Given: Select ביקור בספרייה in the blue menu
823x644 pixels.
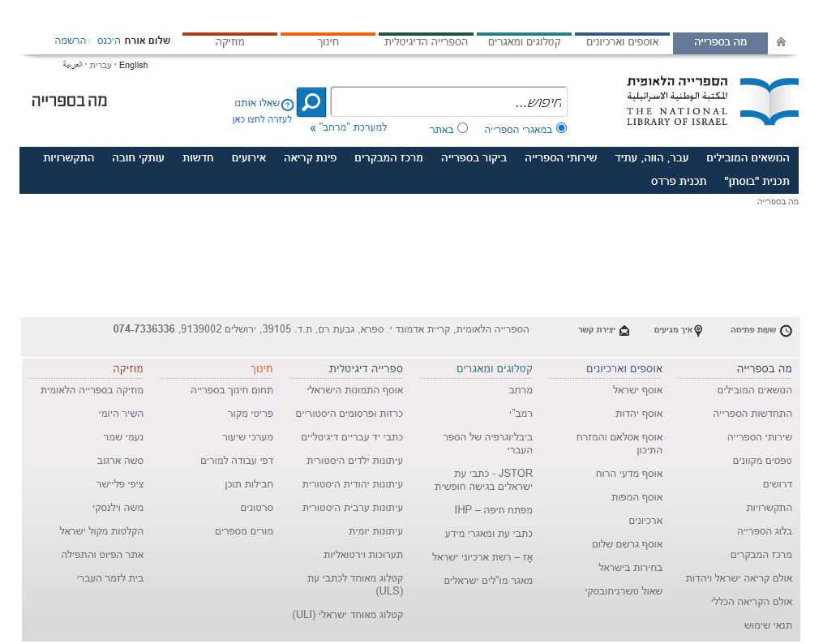Looking at the screenshot, I should click(x=474, y=157).
